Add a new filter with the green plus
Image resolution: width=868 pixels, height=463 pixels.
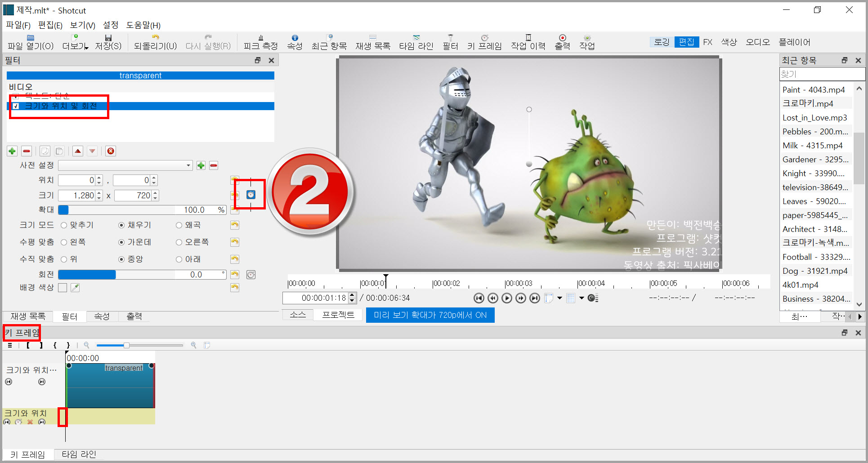(x=12, y=151)
